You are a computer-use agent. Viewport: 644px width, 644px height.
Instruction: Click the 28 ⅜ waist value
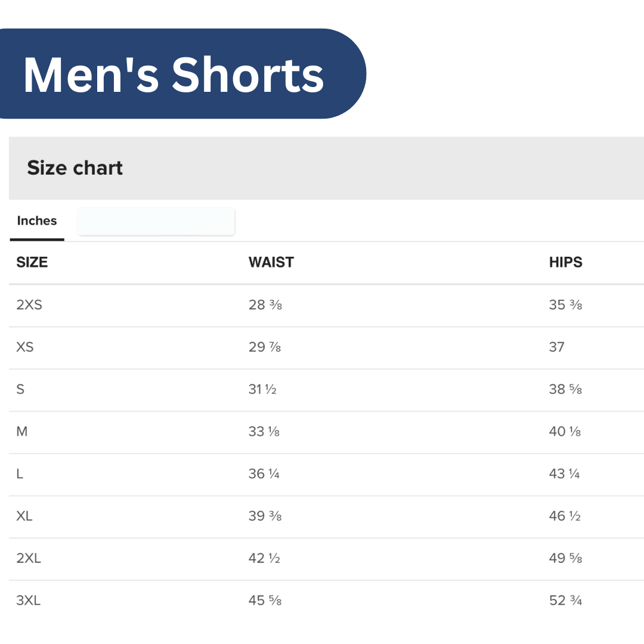coord(265,305)
